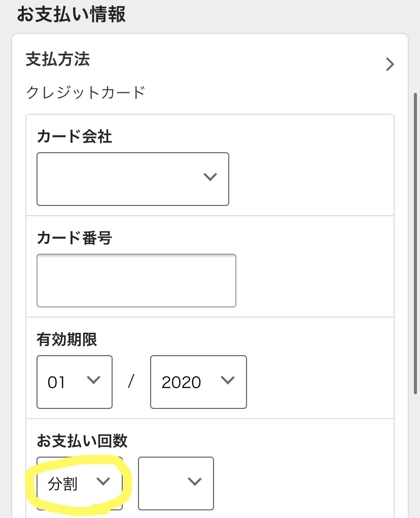Click the お支払い情報 page heading
This screenshot has width=420, height=518.
click(71, 14)
